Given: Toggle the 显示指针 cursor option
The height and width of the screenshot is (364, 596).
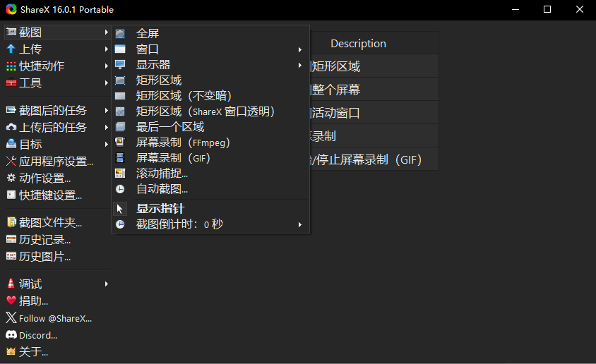Looking at the screenshot, I should [x=210, y=208].
